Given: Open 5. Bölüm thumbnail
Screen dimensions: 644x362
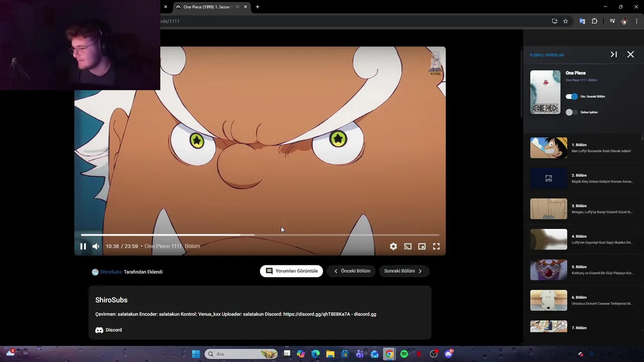Looking at the screenshot, I should click(x=548, y=270).
